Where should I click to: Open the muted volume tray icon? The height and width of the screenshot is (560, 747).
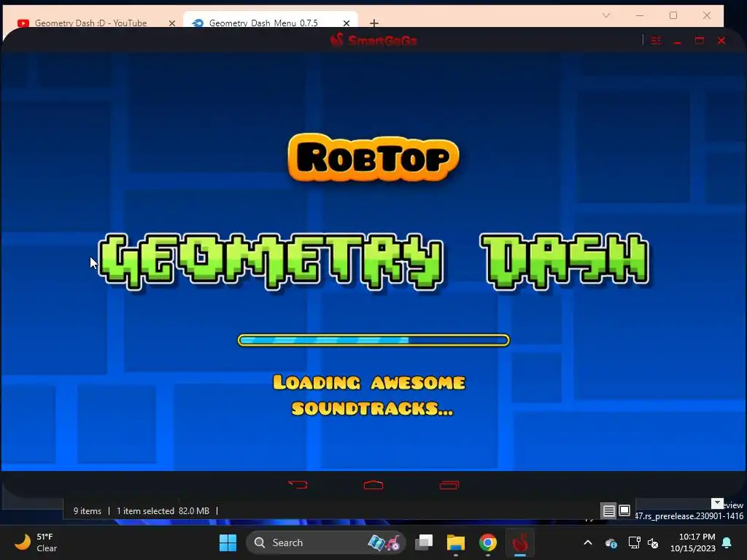[x=653, y=542]
